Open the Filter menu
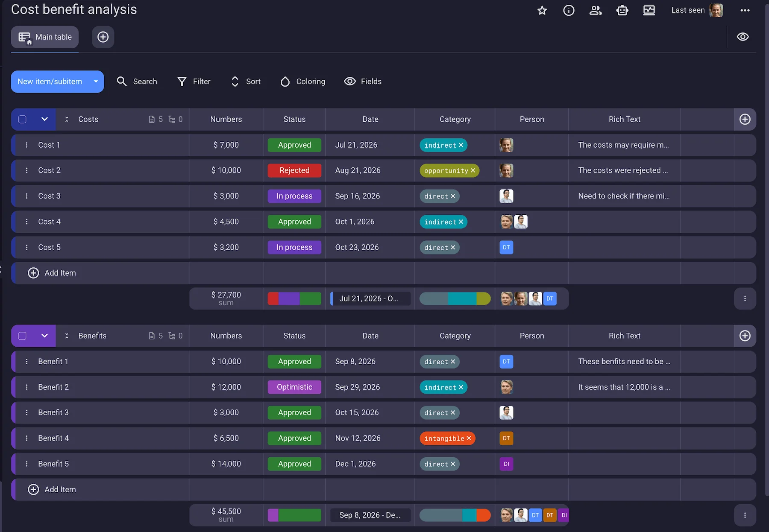Image resolution: width=769 pixels, height=532 pixels. pyautogui.click(x=194, y=82)
